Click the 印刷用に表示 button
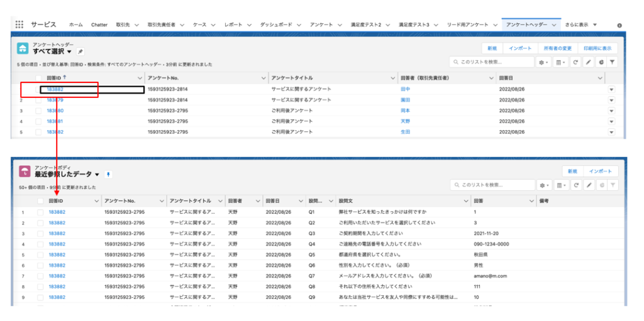The height and width of the screenshot is (321, 644). coord(597,48)
